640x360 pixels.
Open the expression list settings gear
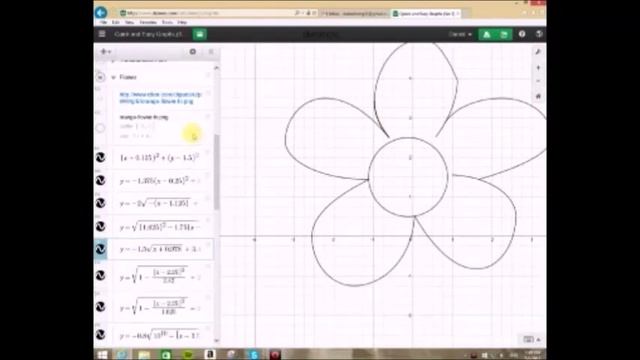[x=193, y=52]
